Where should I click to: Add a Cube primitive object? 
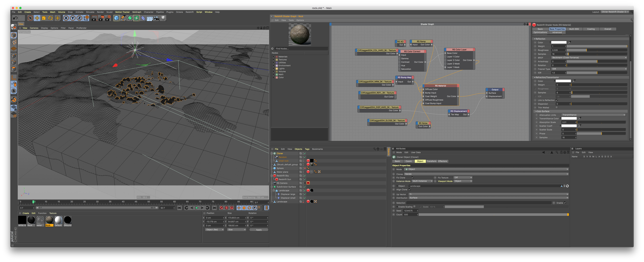117,18
